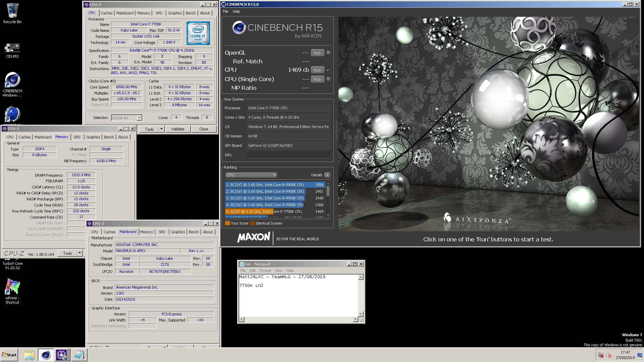Open Cinebench File menu
The height and width of the screenshot is (362, 644).
tap(225, 11)
